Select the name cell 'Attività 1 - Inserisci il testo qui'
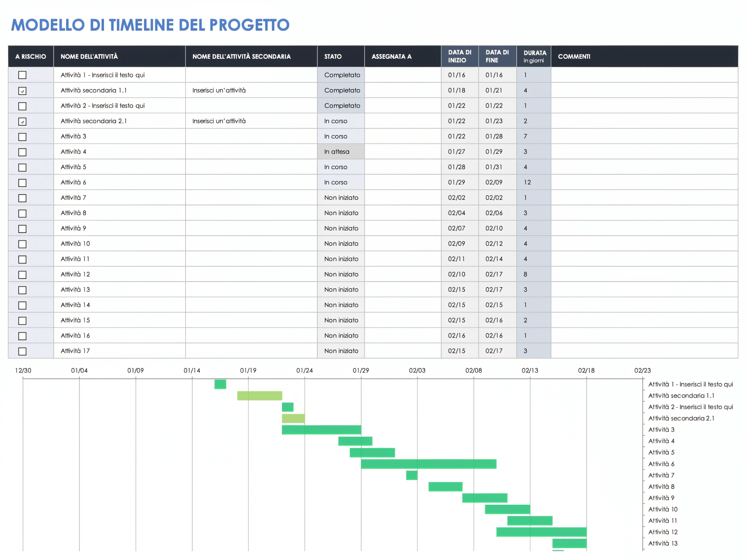 (x=119, y=75)
